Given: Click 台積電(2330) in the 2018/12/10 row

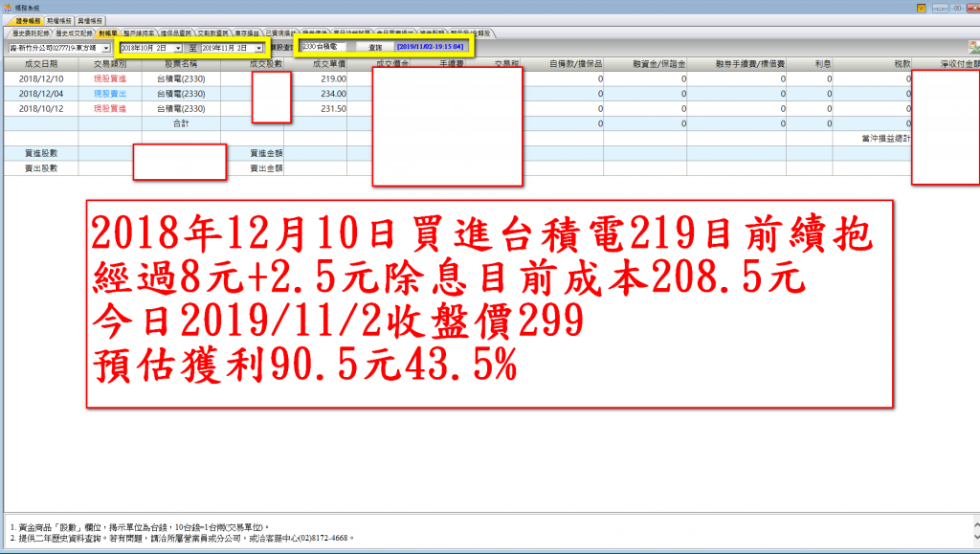Looking at the screenshot, I should (x=181, y=78).
